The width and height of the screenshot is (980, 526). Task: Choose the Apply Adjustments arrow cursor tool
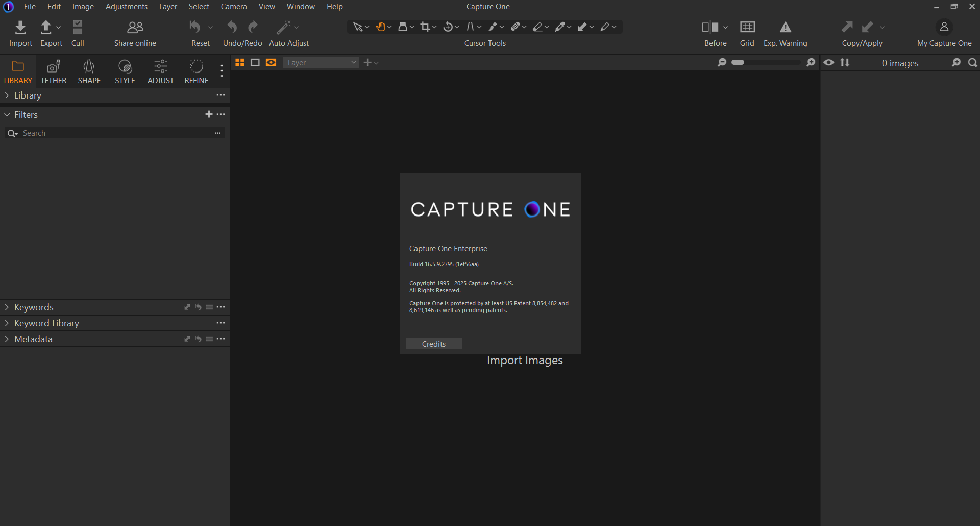[x=582, y=27]
